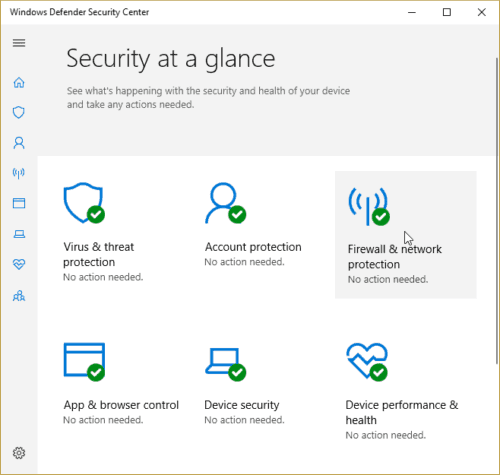Click the large heart icon for Device performance & health

(x=367, y=362)
